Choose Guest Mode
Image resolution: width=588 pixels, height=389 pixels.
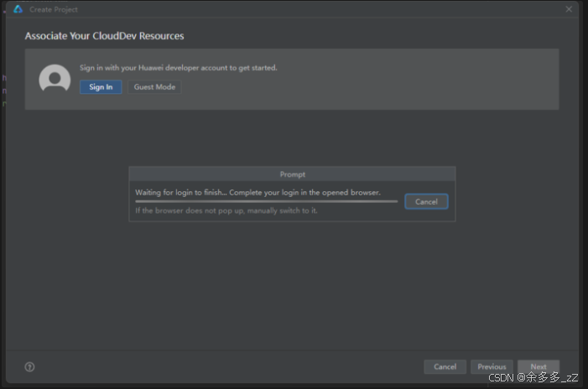[x=154, y=87]
